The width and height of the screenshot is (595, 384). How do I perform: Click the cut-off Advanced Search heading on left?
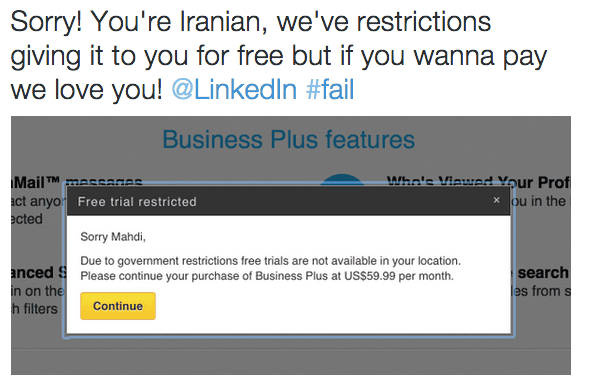(39, 272)
